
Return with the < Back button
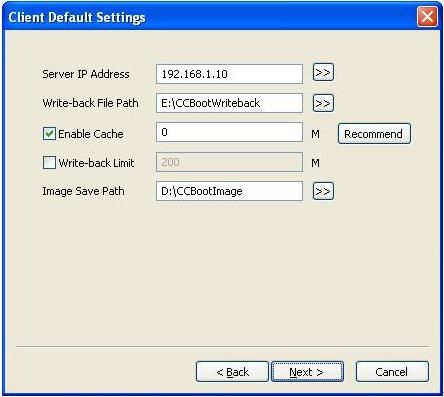[x=232, y=371]
